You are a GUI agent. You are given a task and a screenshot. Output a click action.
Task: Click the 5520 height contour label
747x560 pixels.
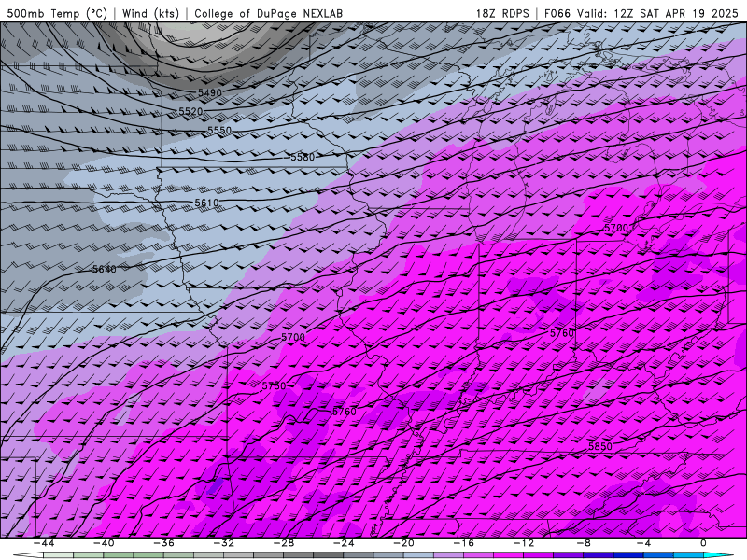[x=190, y=111]
